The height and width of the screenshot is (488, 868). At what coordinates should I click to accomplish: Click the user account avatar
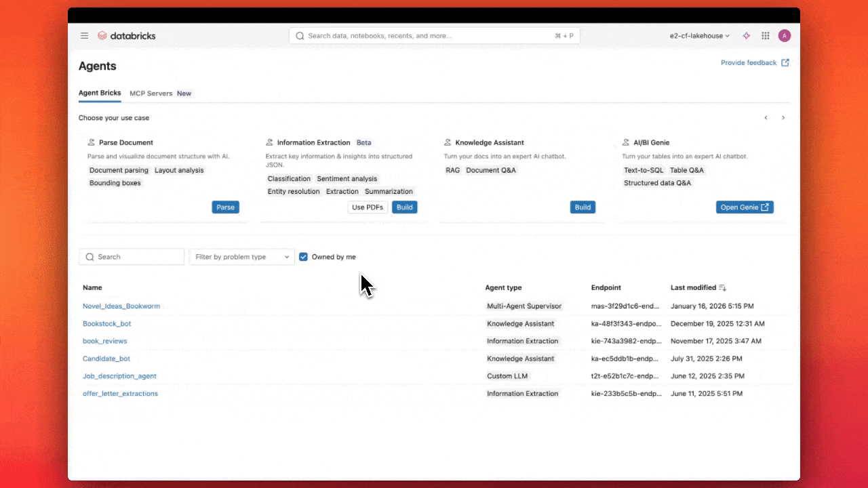(x=785, y=35)
